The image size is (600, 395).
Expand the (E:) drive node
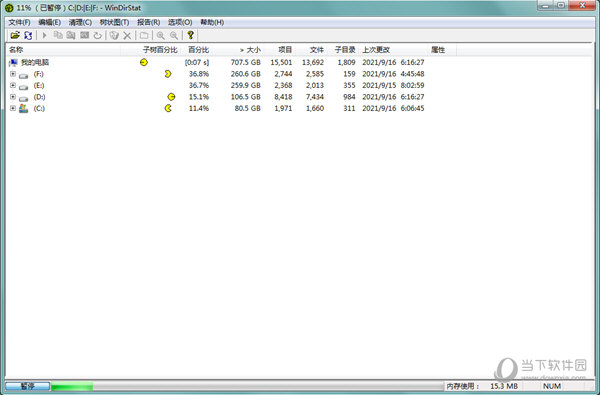click(13, 85)
